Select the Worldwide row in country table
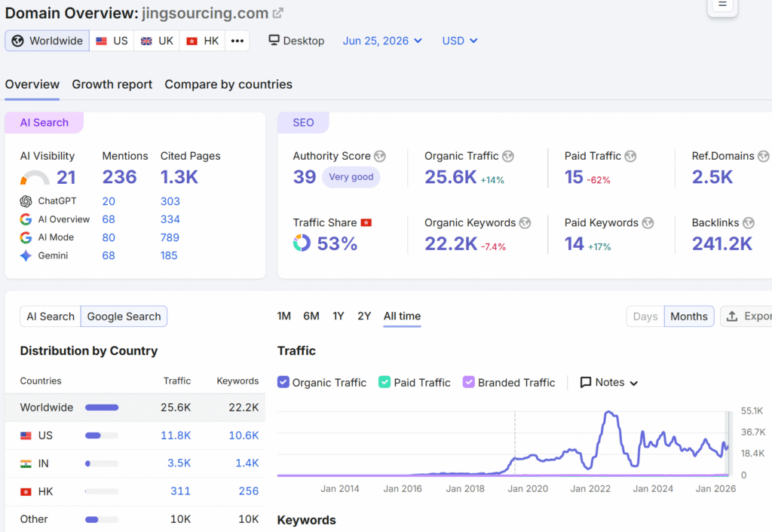The height and width of the screenshot is (532, 772). coord(135,408)
